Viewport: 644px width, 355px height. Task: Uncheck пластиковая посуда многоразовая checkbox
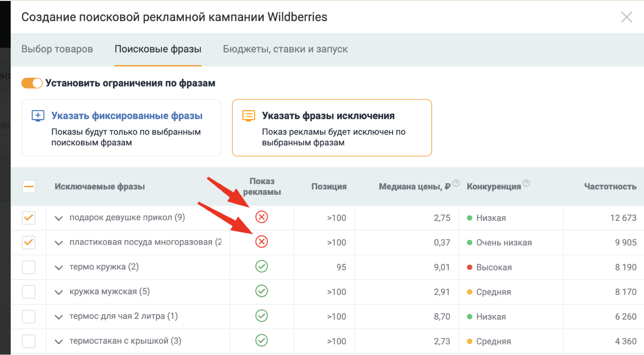tap(29, 242)
